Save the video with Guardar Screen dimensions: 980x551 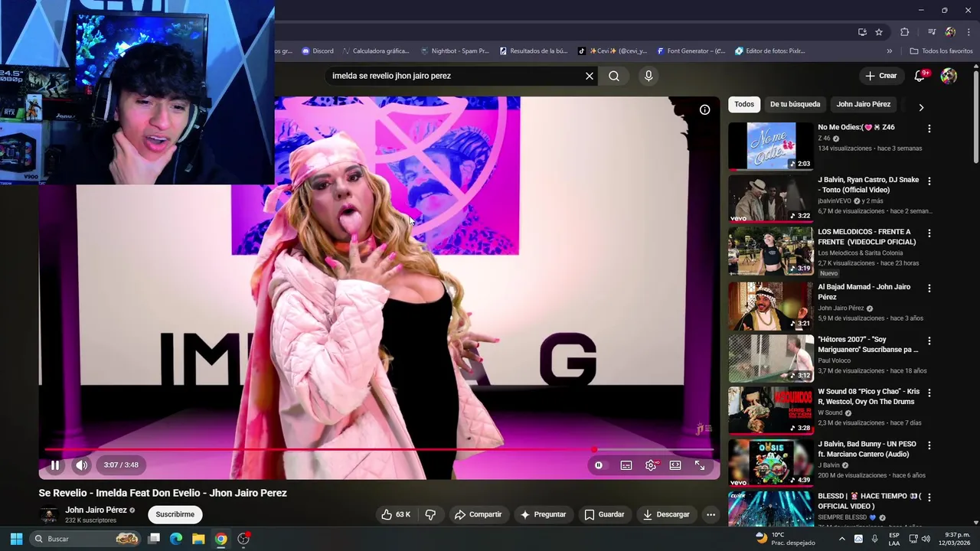604,514
